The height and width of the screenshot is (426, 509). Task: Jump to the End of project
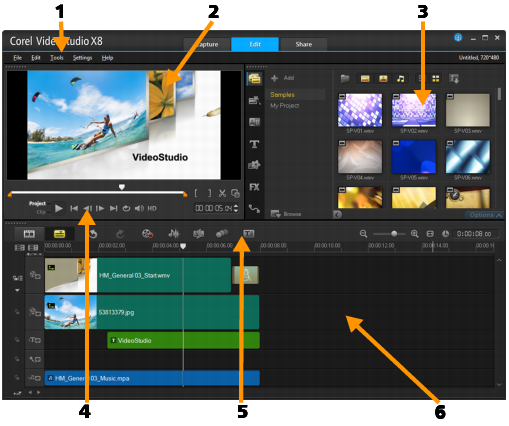114,209
